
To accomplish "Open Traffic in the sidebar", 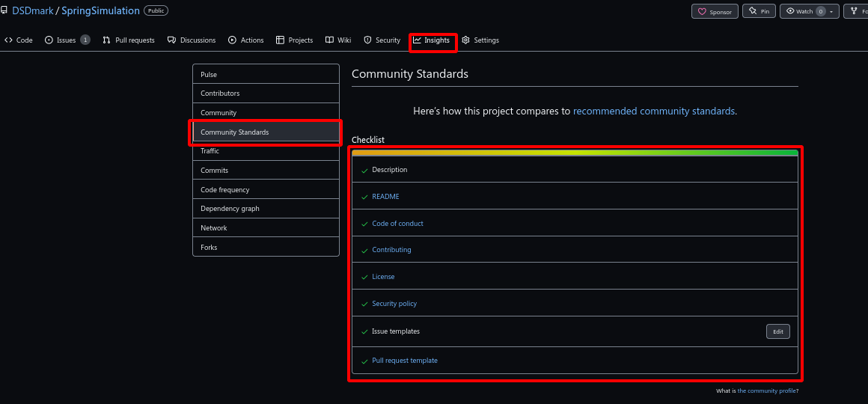I will point(266,151).
